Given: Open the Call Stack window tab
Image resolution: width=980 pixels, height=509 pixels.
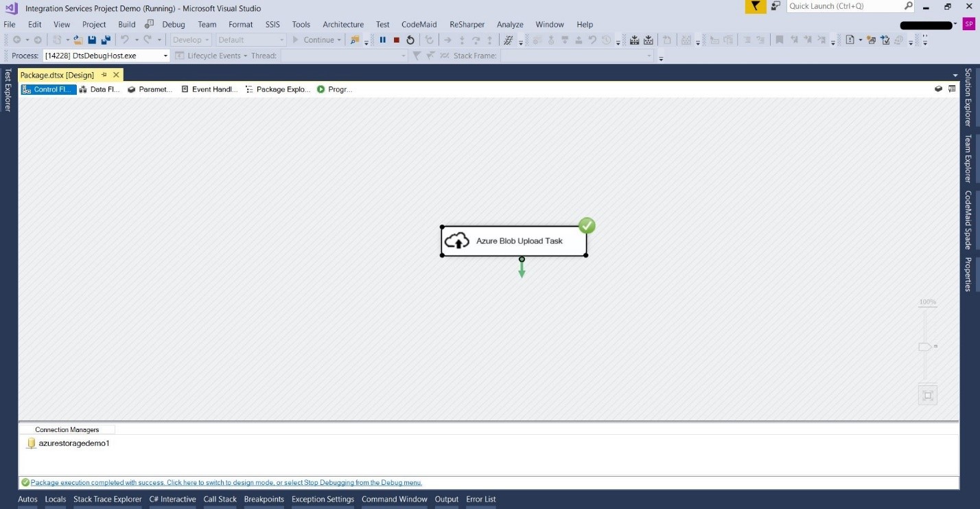Looking at the screenshot, I should coord(220,499).
